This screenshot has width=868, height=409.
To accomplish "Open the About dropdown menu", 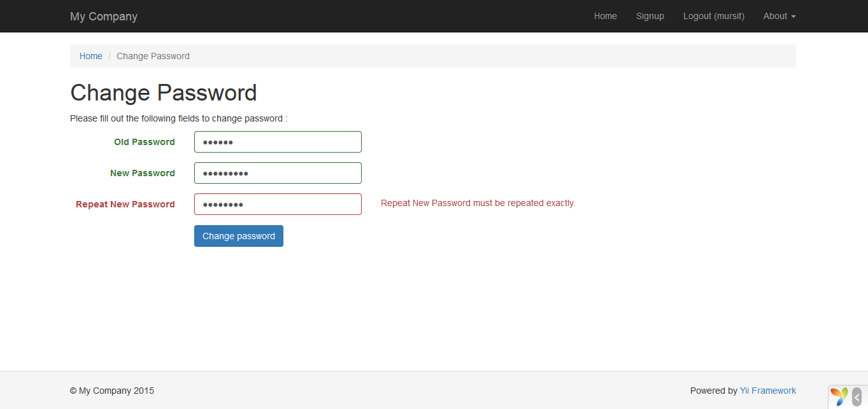I will (778, 16).
